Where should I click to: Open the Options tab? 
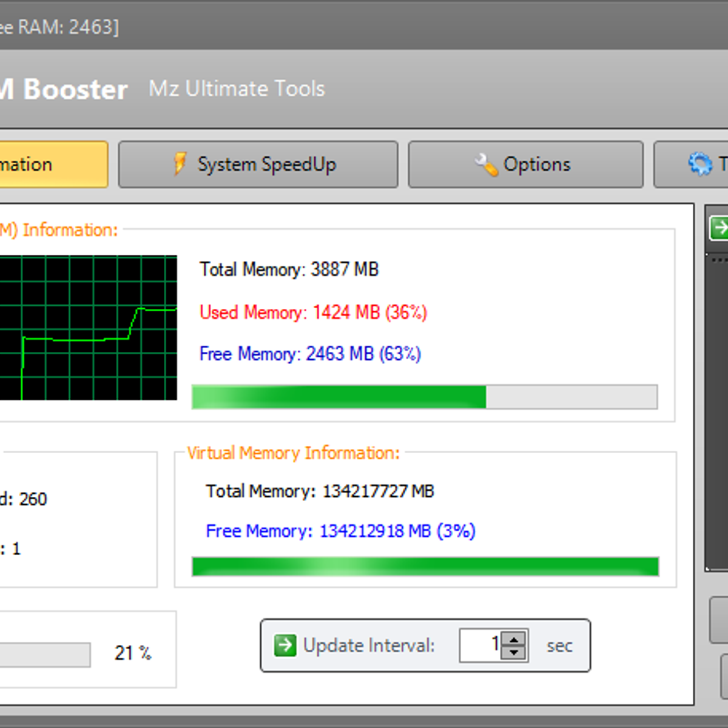pyautogui.click(x=525, y=164)
